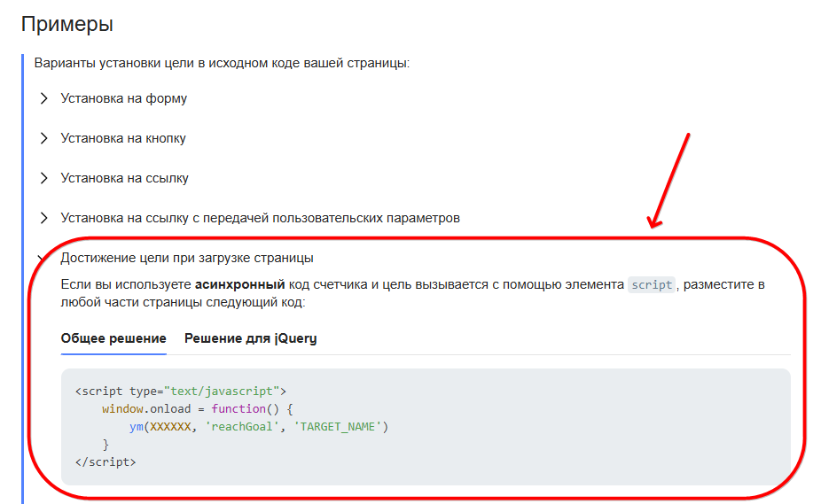The width and height of the screenshot is (813, 504).
Task: Switch to the "Общее решение" tab
Action: [x=113, y=338]
